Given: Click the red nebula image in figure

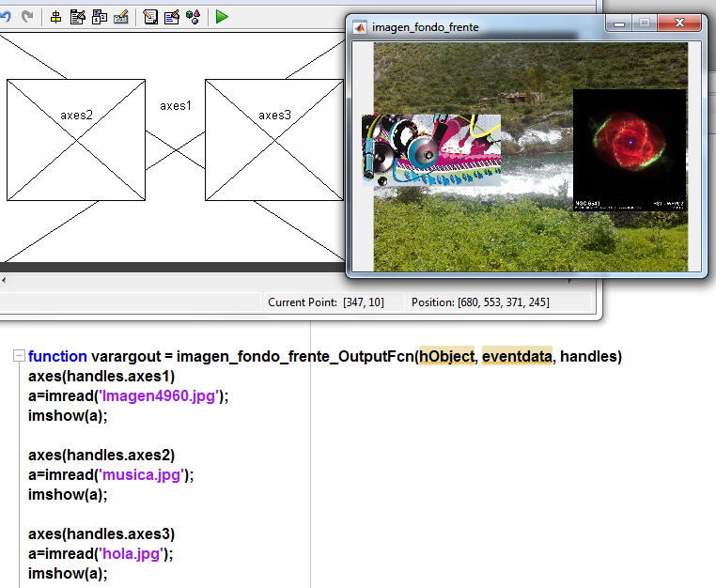Looking at the screenshot, I should coord(630,149).
